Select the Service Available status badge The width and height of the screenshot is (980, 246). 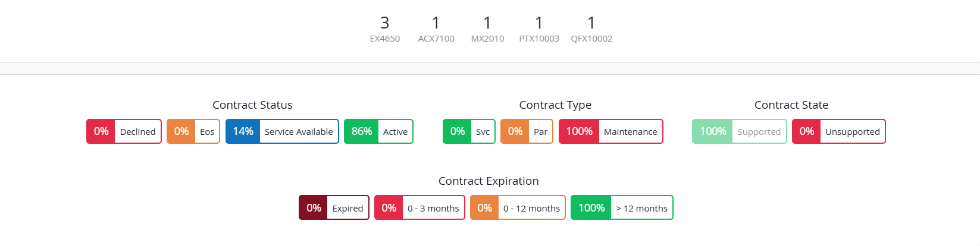coord(282,131)
